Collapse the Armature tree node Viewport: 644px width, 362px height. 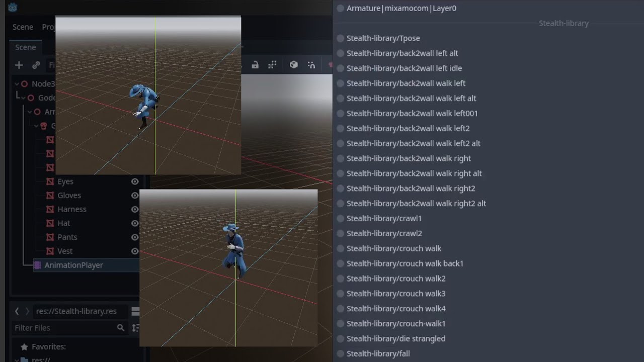30,112
